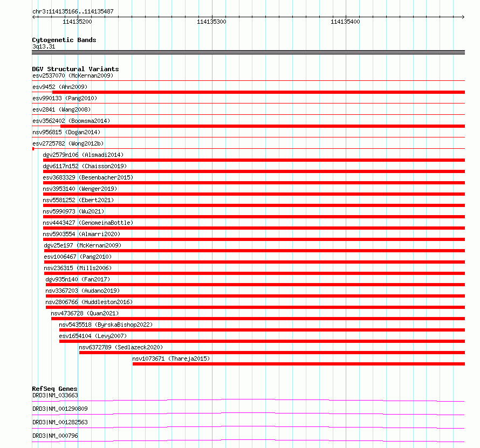The width and height of the screenshot is (480, 448).
Task: Click the gray 3q13.31 cytoband bar
Action: [x=248, y=52]
